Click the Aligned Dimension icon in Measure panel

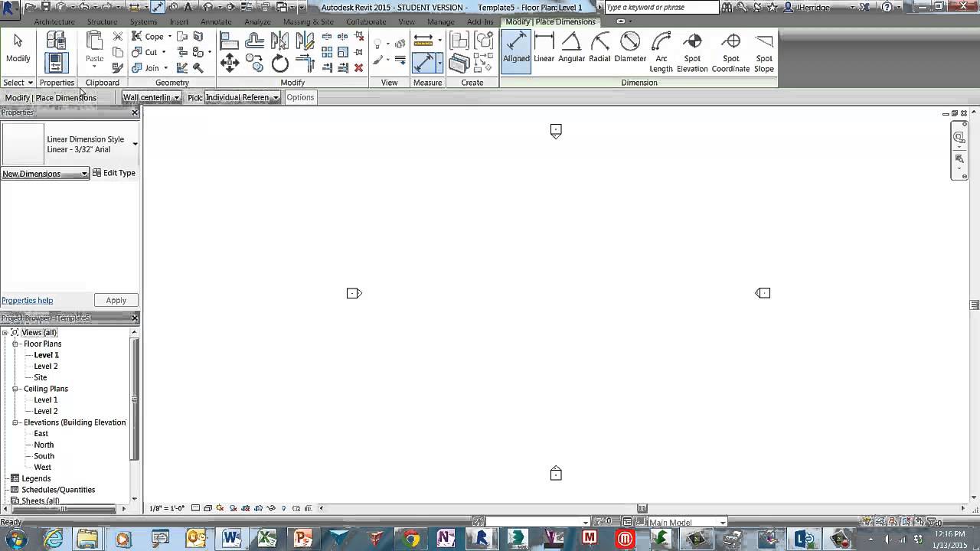click(423, 64)
